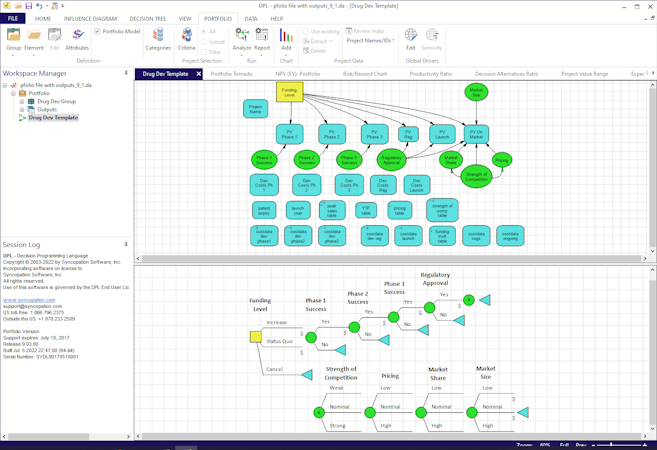The width and height of the screenshot is (657, 450).
Task: Select the Project Name value node
Action: tap(256, 109)
